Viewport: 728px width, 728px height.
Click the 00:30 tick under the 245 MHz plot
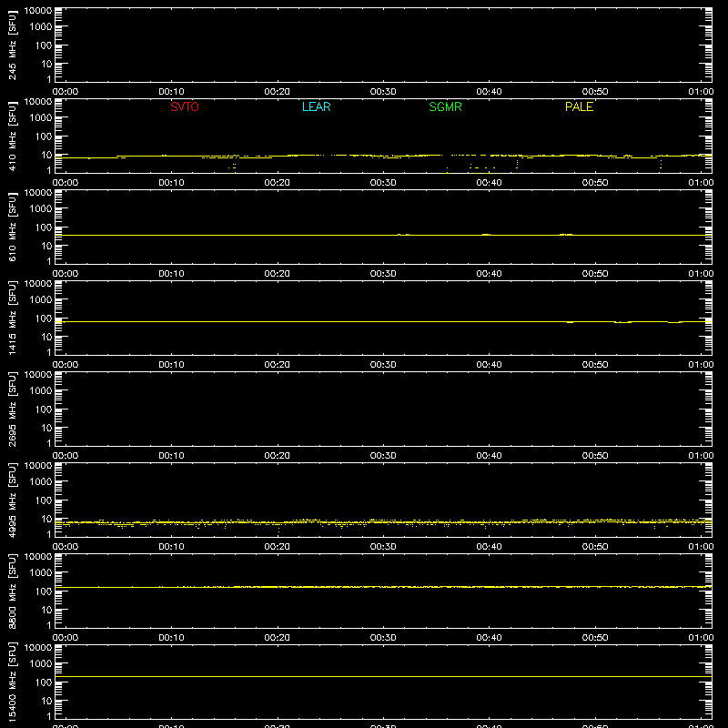[x=383, y=92]
